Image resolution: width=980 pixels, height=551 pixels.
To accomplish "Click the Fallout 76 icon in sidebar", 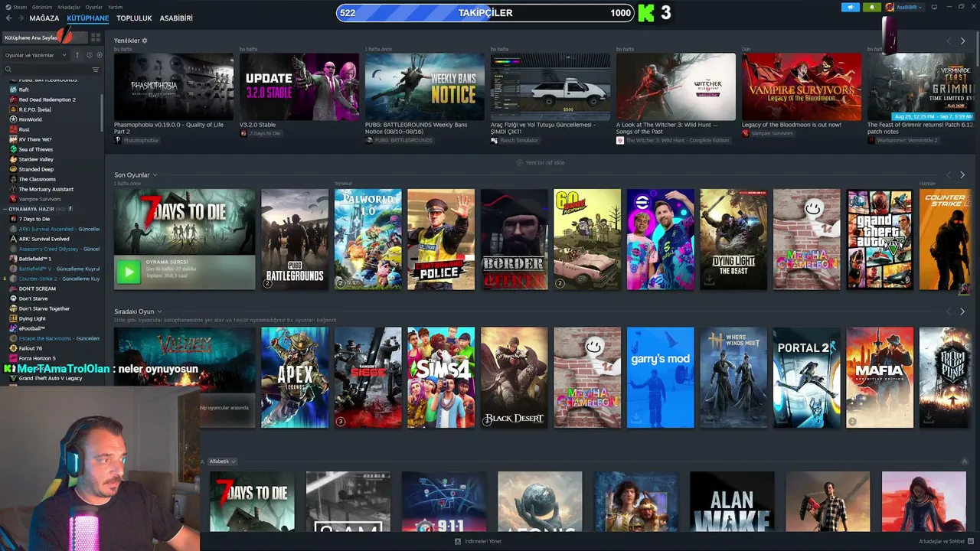I will [13, 348].
